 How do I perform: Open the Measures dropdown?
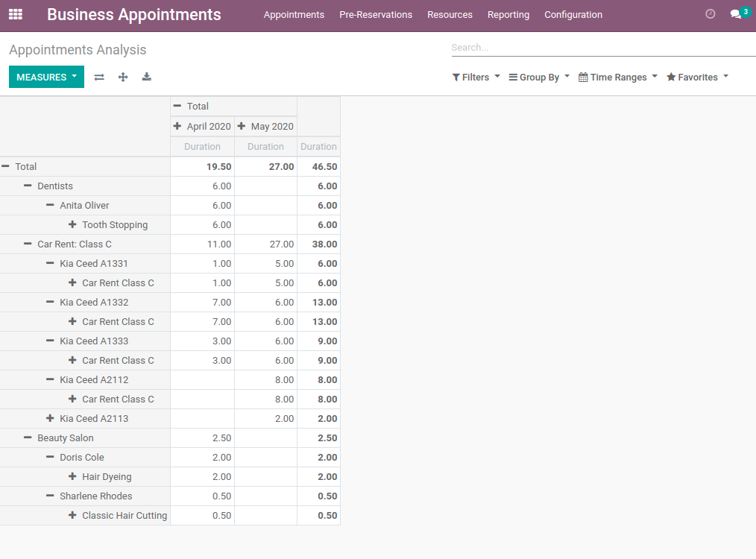coord(46,77)
